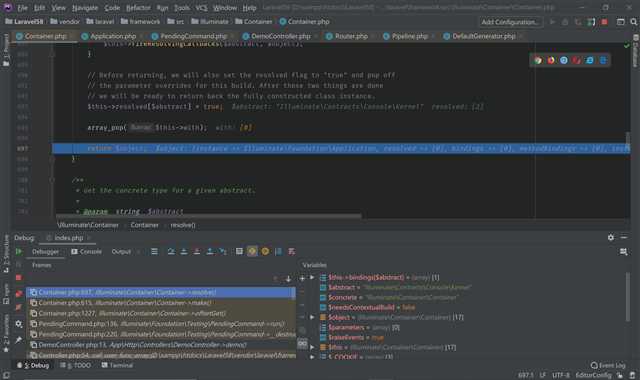The image size is (640, 380).
Task: Expand the $this variable node
Action: [312, 347]
